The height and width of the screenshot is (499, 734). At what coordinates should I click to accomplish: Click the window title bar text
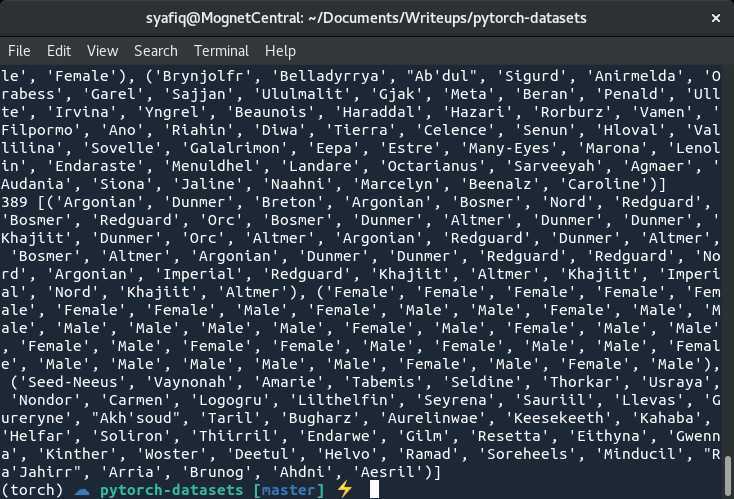click(366, 18)
